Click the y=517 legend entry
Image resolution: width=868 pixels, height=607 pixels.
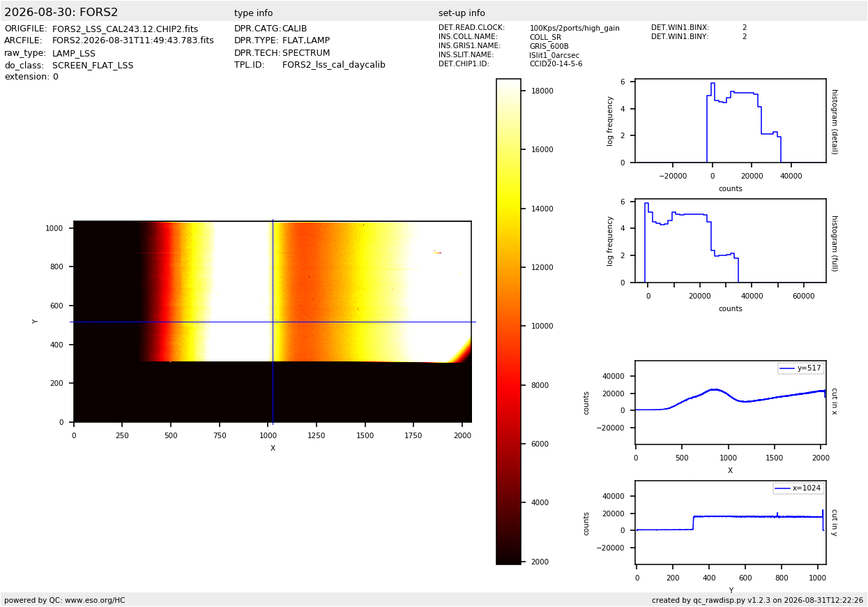point(800,368)
